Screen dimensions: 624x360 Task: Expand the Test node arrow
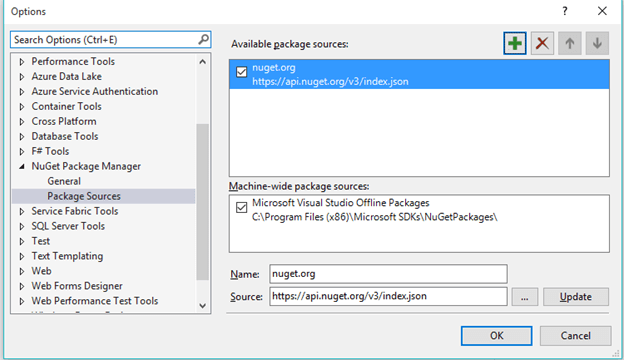(22, 241)
